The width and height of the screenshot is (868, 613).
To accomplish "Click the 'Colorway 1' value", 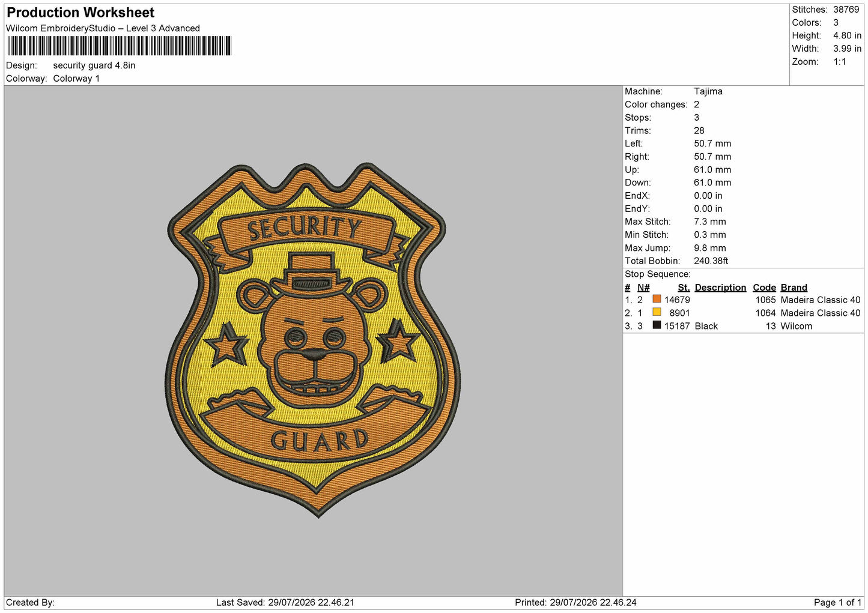I will pyautogui.click(x=76, y=79).
